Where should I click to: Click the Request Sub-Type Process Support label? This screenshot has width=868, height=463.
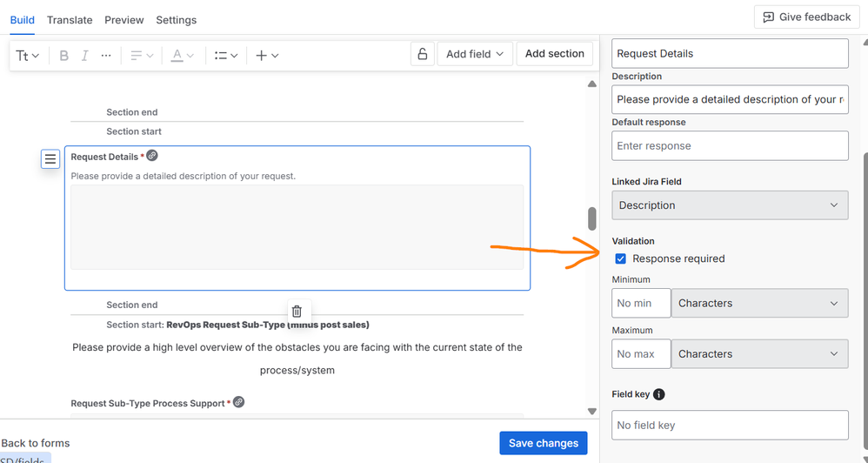(x=148, y=404)
